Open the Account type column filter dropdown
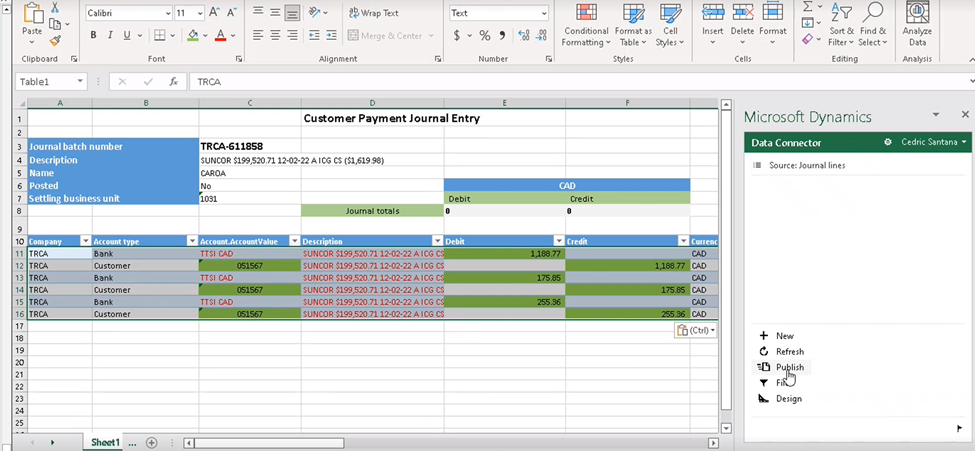Image resolution: width=975 pixels, height=451 pixels. click(192, 241)
